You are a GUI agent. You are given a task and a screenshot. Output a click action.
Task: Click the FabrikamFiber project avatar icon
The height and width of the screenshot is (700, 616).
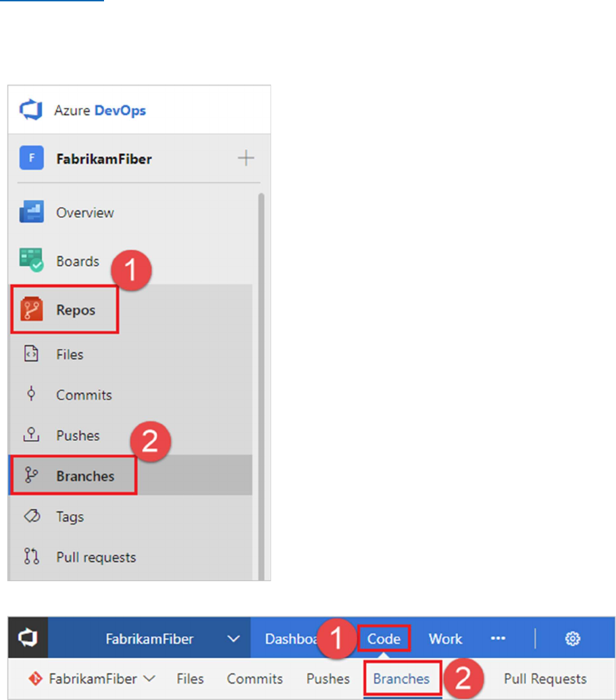pos(31,158)
